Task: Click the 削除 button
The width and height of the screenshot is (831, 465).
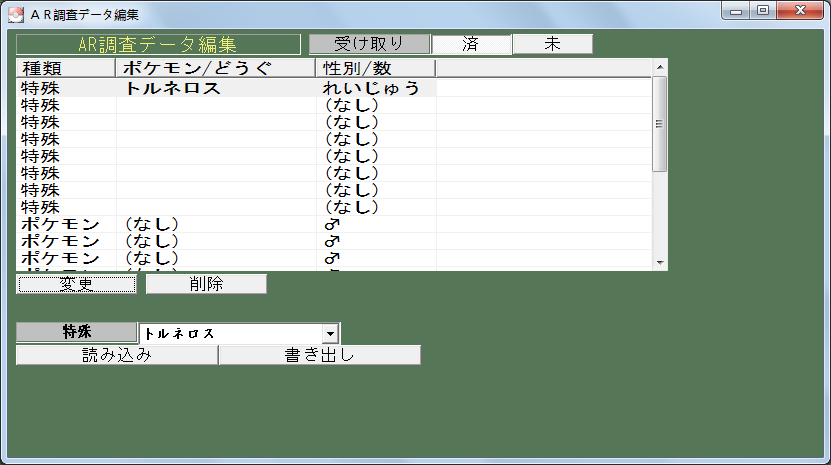Action: point(206,284)
